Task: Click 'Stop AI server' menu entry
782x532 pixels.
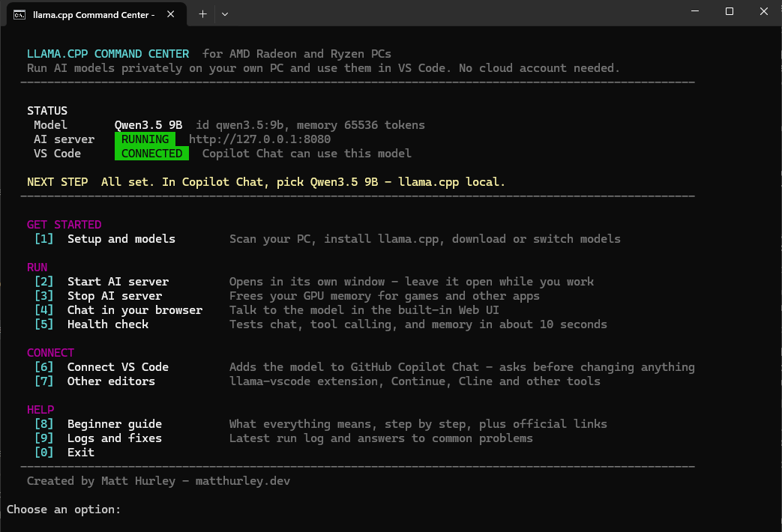Action: click(115, 296)
